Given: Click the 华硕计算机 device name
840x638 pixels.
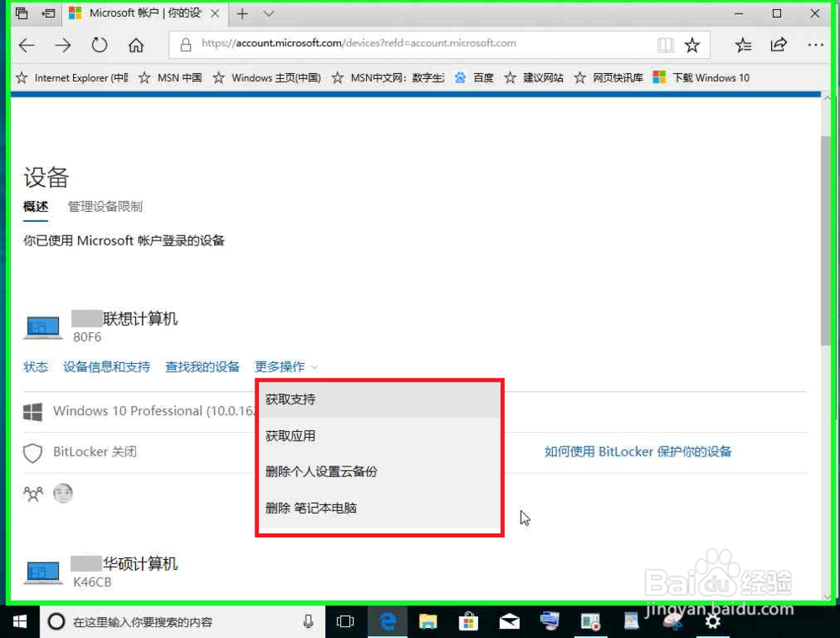Looking at the screenshot, I should click(x=139, y=563).
